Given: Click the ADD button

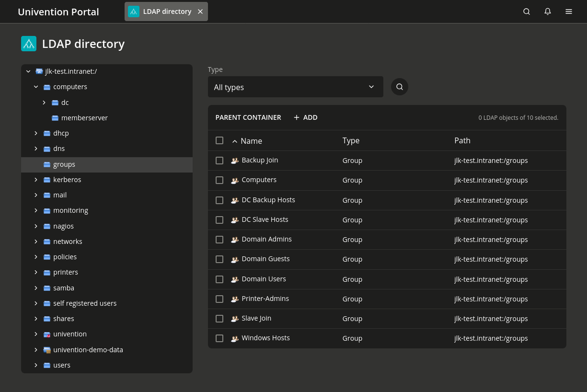Looking at the screenshot, I should point(305,117).
